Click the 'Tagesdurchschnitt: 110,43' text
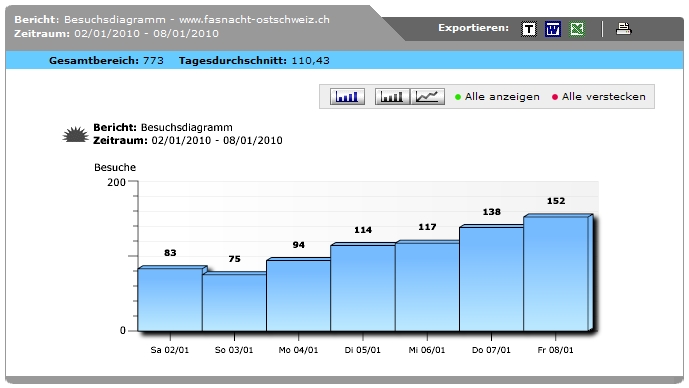 click(254, 61)
